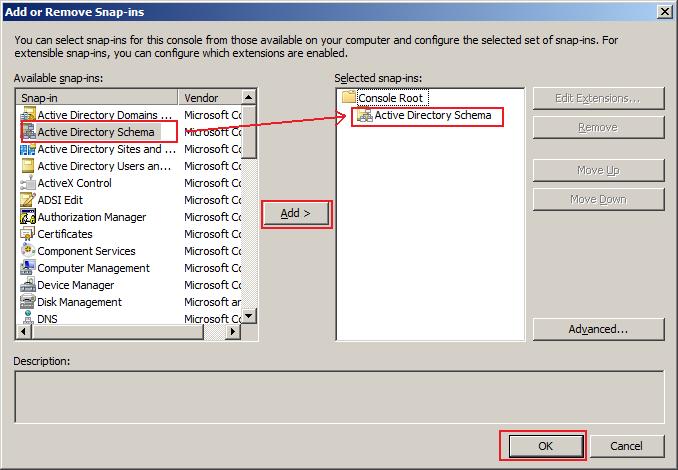Image resolution: width=678 pixels, height=470 pixels.
Task: Open the Advanced settings button
Action: click(x=598, y=329)
